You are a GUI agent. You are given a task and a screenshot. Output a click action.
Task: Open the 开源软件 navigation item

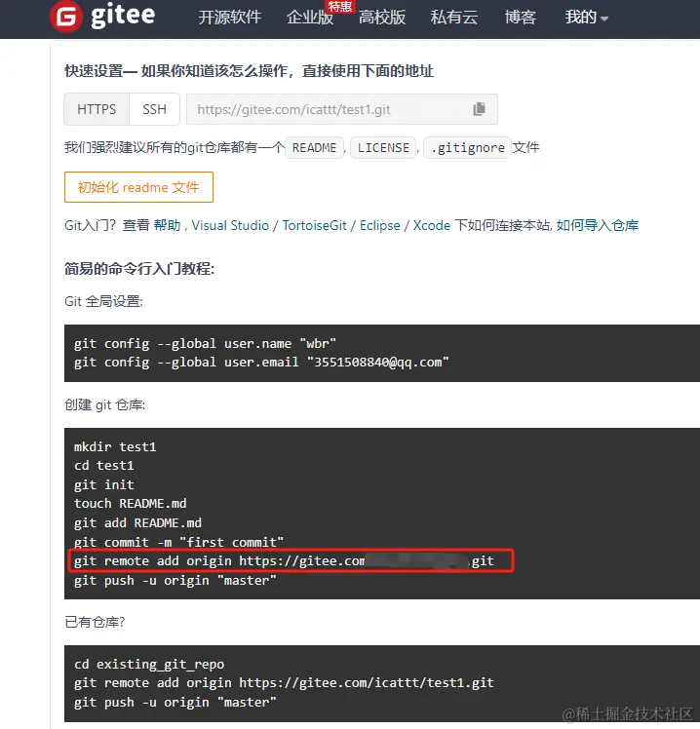tap(230, 18)
